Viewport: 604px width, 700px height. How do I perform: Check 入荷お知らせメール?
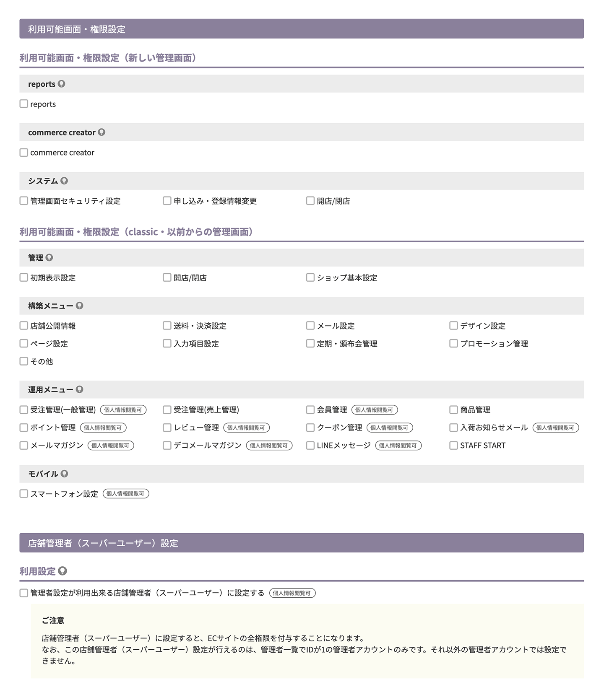[453, 428]
